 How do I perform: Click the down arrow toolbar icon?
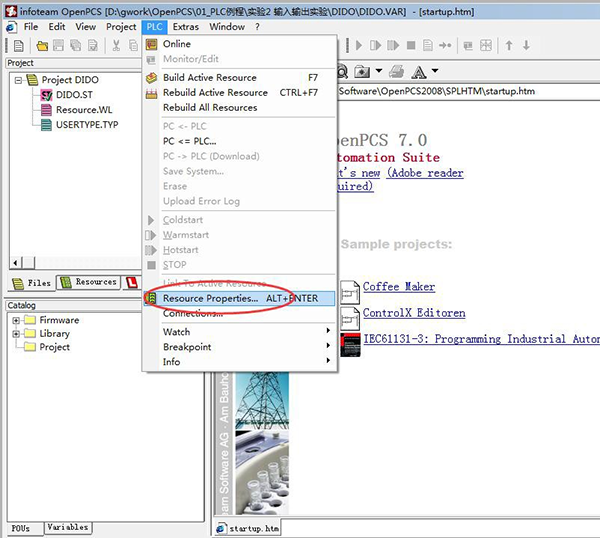click(526, 46)
